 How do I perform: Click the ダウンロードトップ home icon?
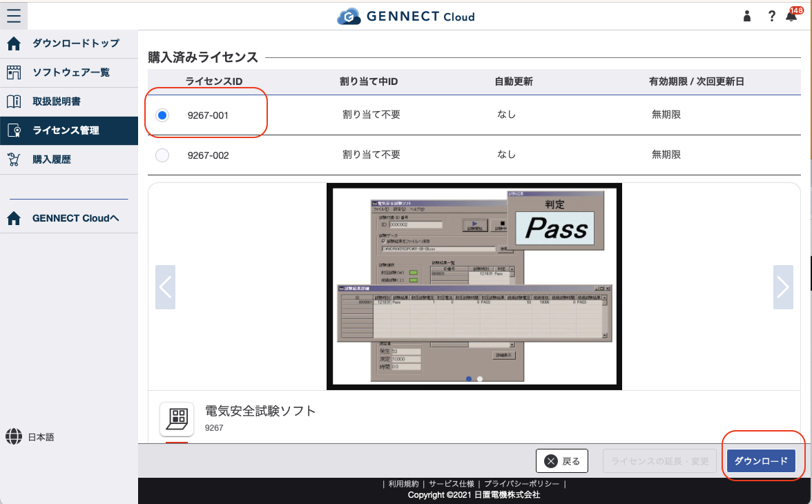[12, 43]
